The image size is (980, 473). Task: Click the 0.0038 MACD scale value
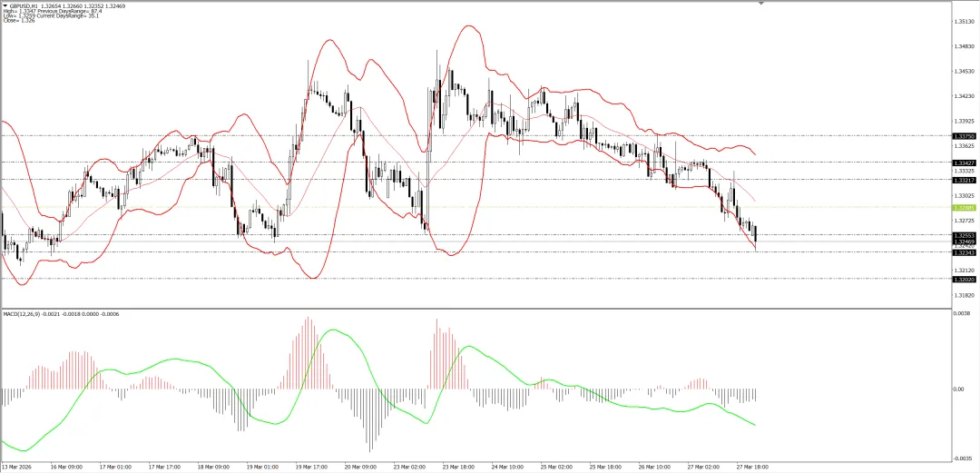click(x=963, y=313)
